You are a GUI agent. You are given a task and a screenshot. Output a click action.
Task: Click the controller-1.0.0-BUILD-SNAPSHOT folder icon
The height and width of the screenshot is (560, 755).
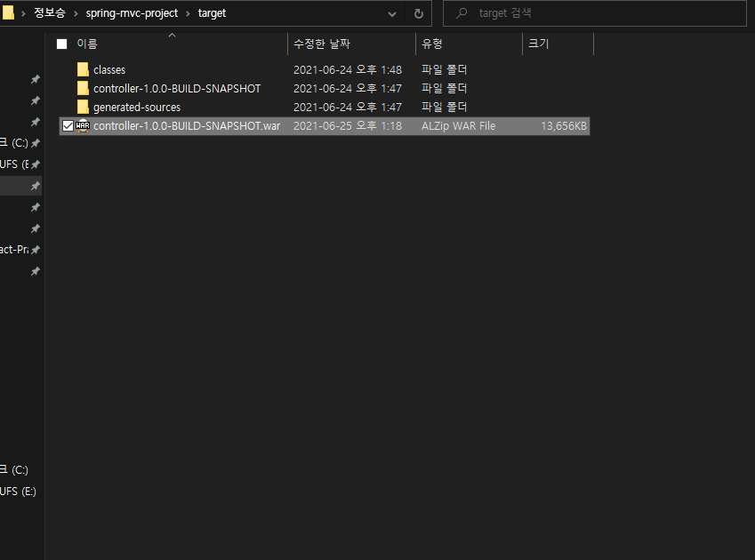tap(83, 88)
